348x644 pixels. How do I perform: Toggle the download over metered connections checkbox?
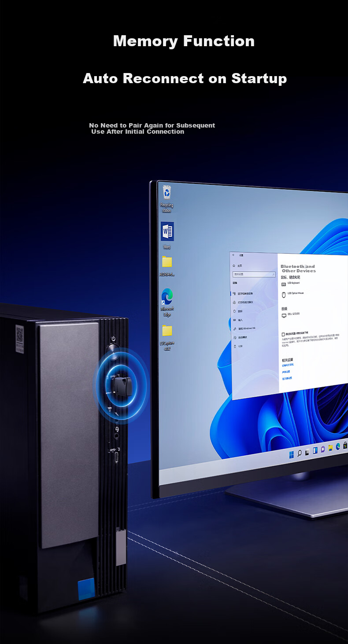tap(283, 334)
